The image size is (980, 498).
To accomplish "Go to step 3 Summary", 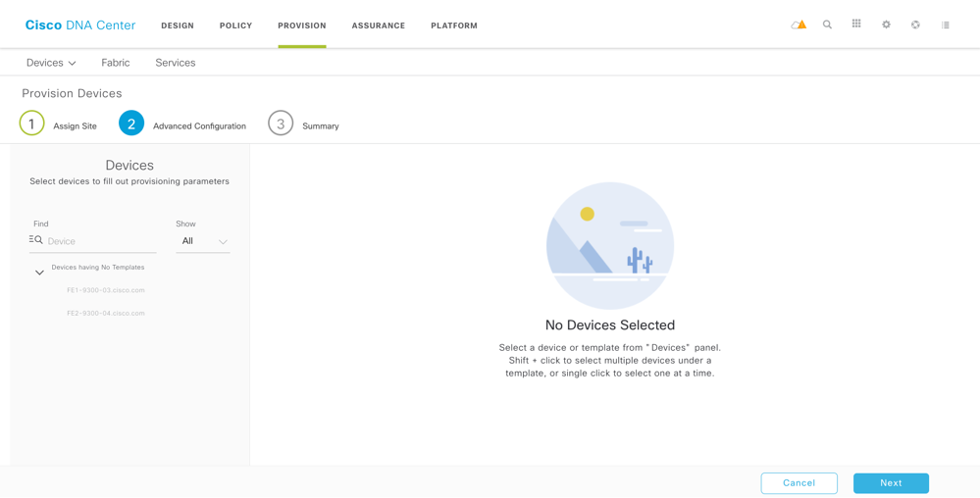I will click(x=304, y=124).
